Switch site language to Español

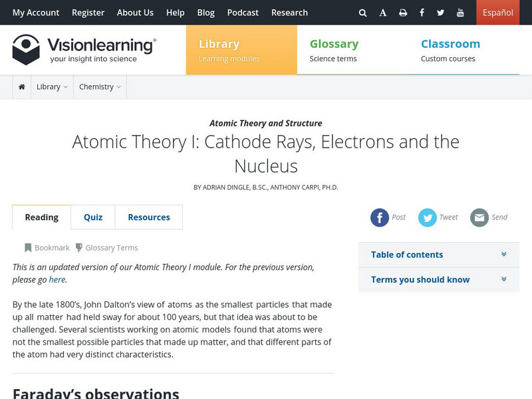[x=497, y=13]
